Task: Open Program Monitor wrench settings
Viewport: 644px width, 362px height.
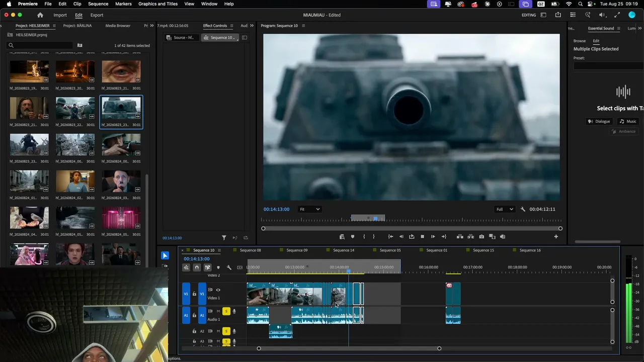Action: 523,209
